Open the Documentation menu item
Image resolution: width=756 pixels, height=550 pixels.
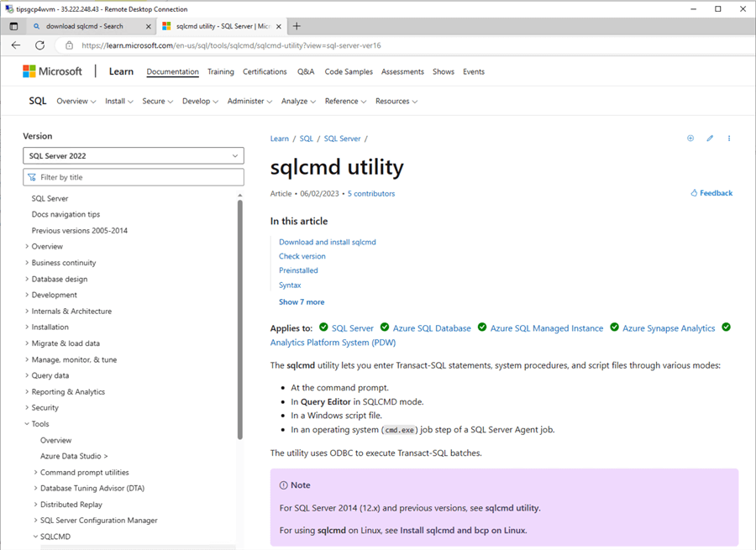click(172, 71)
